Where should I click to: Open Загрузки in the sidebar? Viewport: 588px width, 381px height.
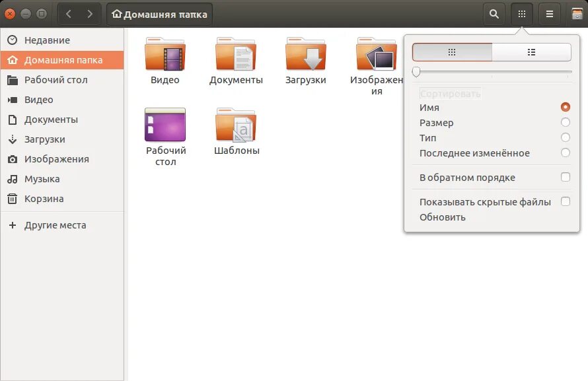(62, 139)
